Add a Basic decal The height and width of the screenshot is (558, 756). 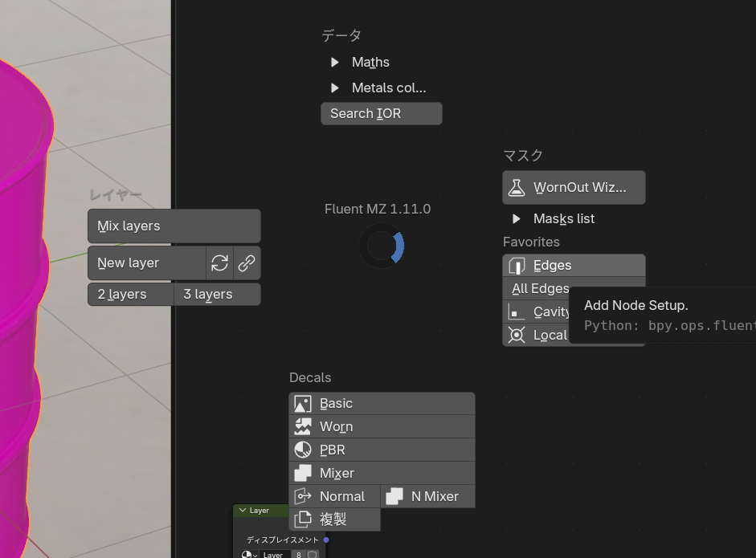tap(382, 404)
